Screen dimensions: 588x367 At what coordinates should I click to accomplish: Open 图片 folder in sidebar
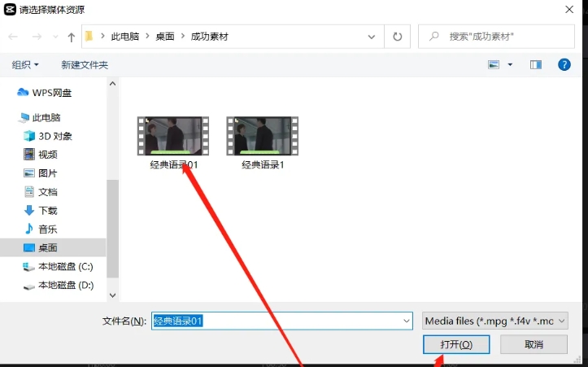[x=41, y=173]
